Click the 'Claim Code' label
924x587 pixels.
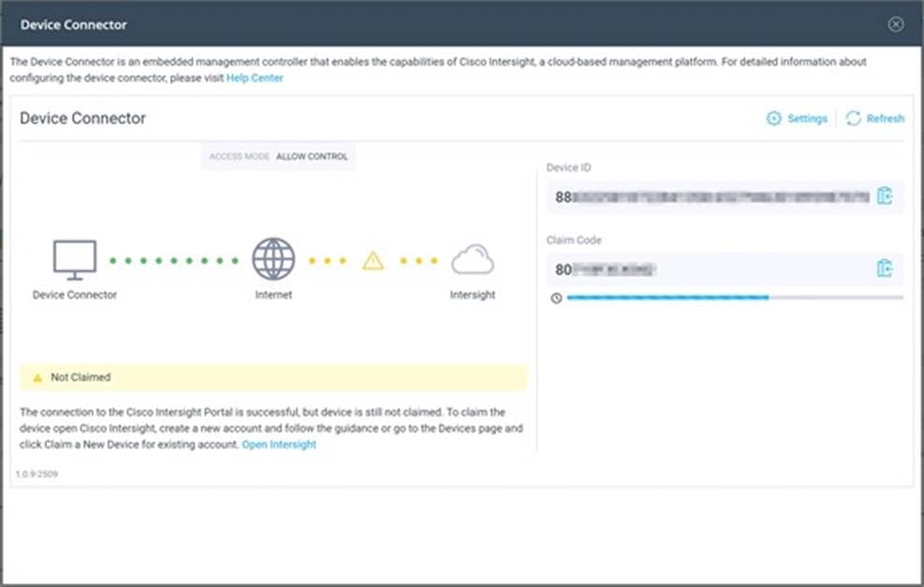pos(574,240)
